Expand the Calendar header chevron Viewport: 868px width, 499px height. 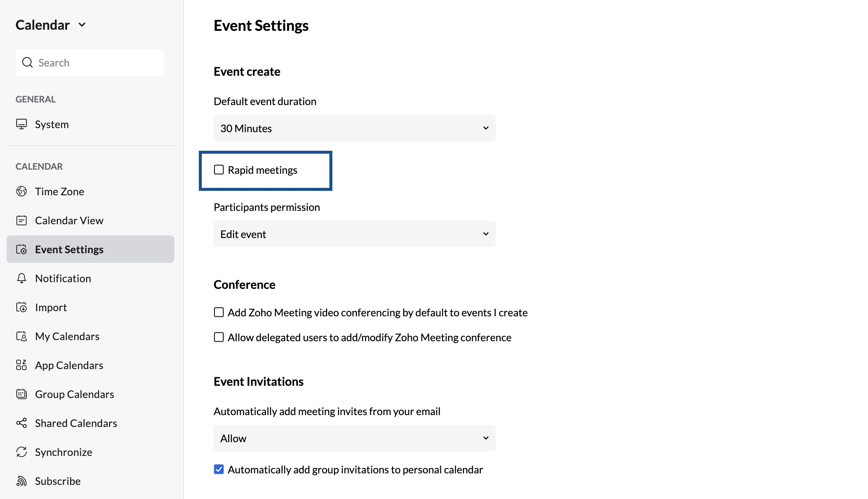(82, 25)
